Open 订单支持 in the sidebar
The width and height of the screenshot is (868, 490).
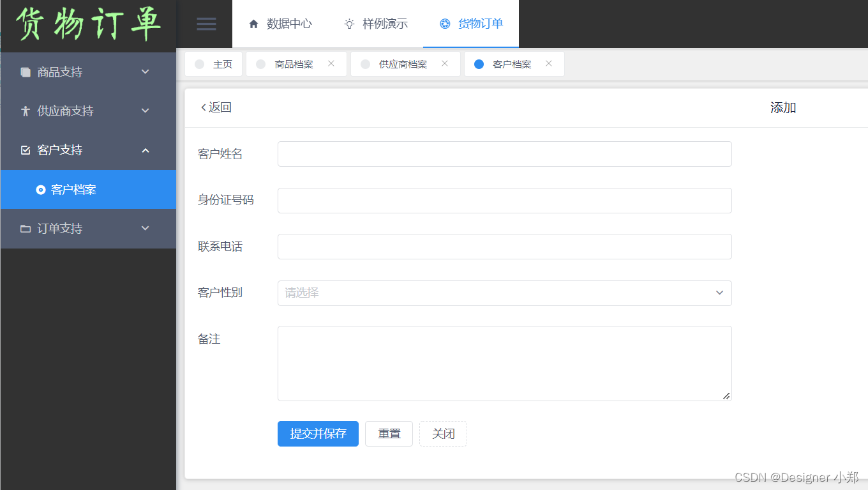coord(88,229)
